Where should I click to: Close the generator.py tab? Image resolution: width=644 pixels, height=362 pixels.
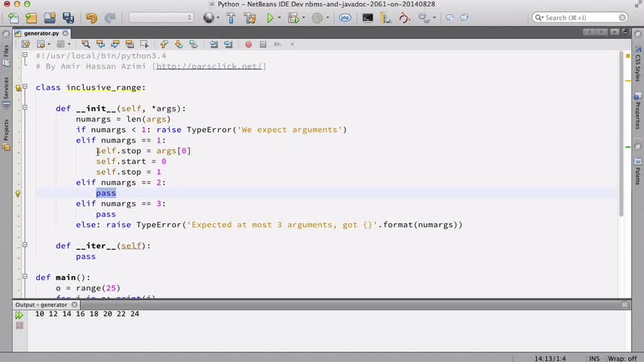66,33
